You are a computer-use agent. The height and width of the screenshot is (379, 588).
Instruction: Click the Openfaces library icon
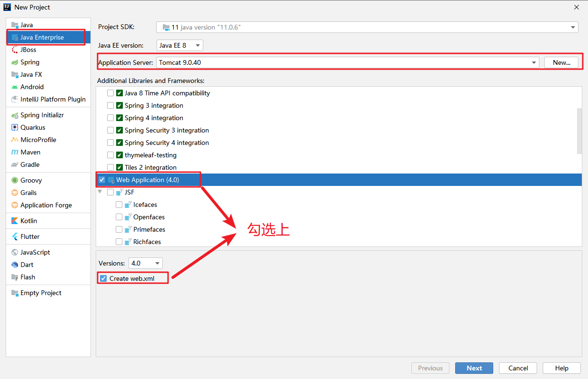click(128, 217)
